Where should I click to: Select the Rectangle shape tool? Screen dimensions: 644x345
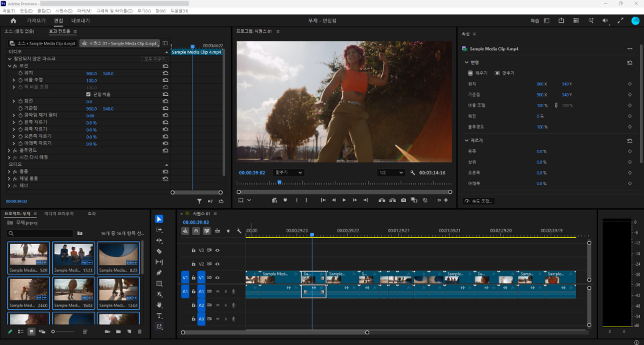point(159,284)
